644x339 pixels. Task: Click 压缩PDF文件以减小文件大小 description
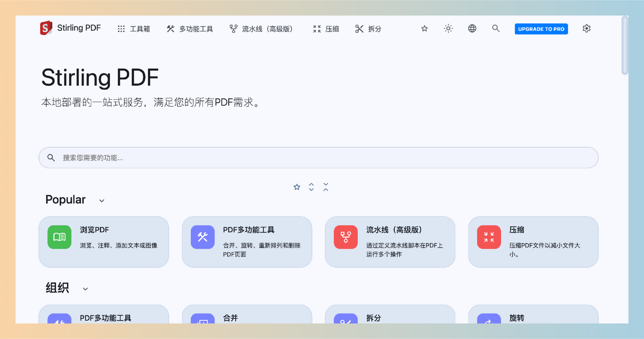point(545,250)
